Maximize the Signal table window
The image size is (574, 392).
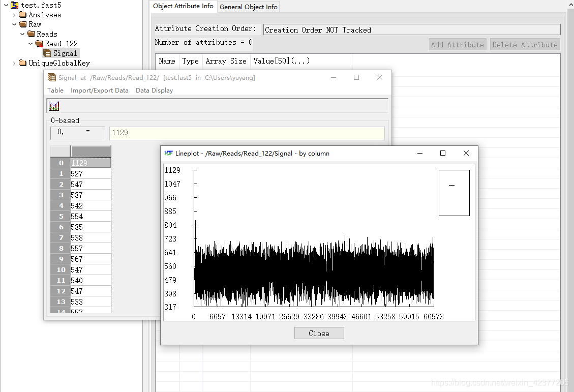point(356,77)
